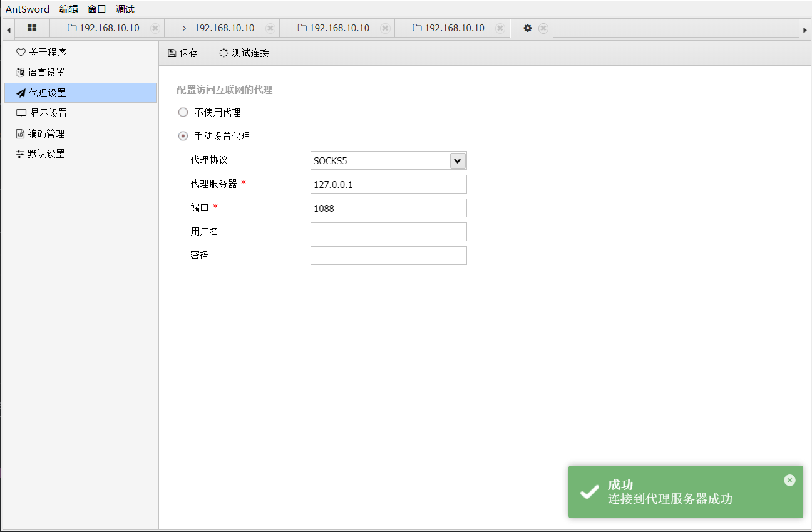812x532 pixels.
Task: Select the 手动设置代理 radio button
Action: pyautogui.click(x=183, y=136)
